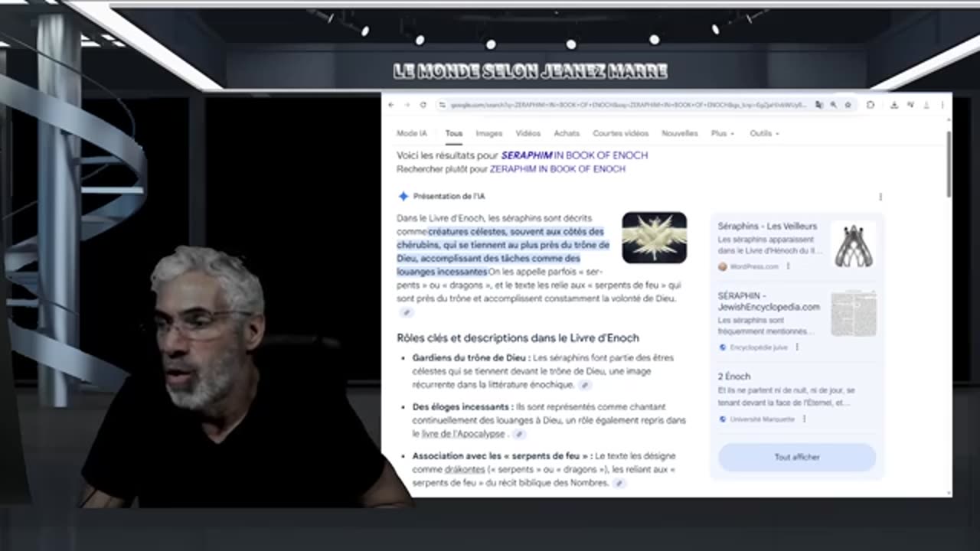Click the seraphim image thumbnail in overview
Screen dimensions: 980x551
pyautogui.click(x=654, y=237)
